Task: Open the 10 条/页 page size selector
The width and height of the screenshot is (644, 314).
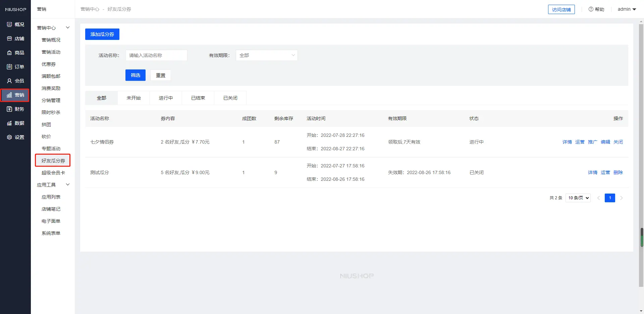Action: click(578, 198)
